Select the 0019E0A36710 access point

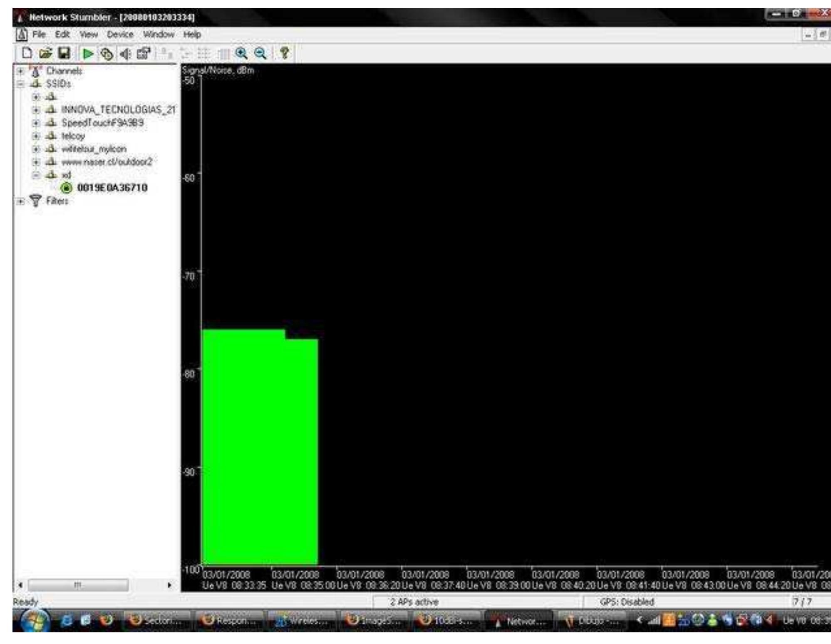tap(112, 188)
